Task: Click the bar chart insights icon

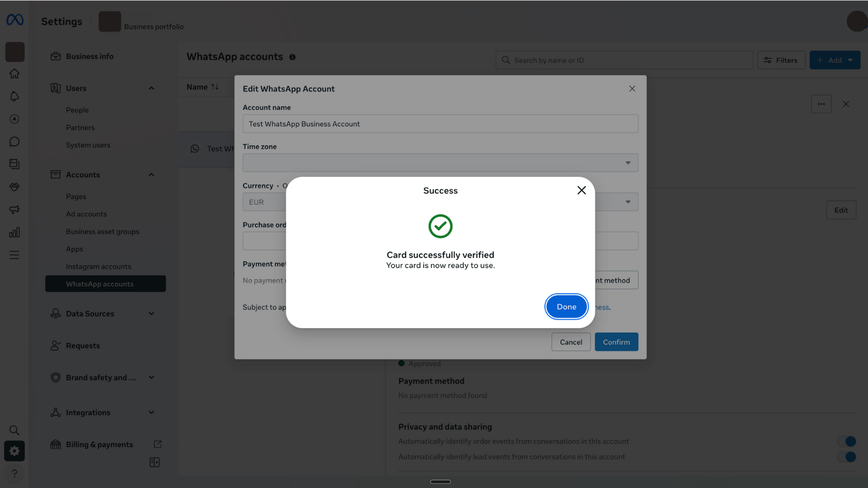Action: (x=14, y=232)
